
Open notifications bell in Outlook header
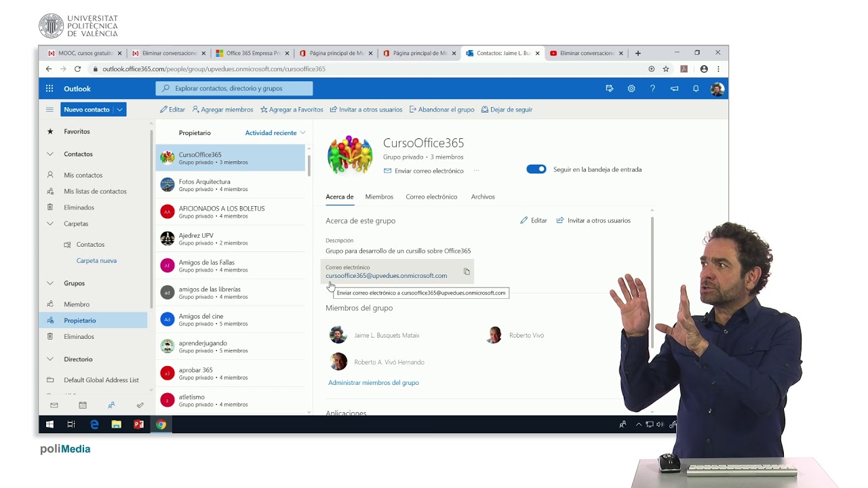pyautogui.click(x=696, y=89)
